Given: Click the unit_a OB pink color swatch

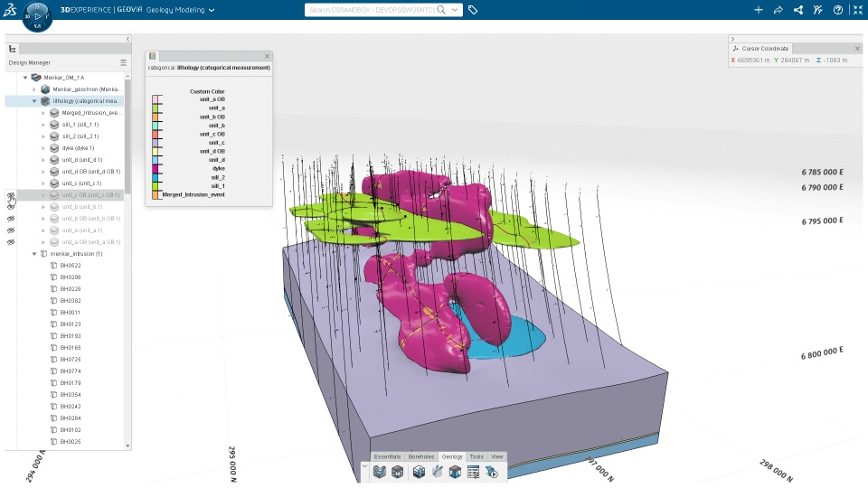Looking at the screenshot, I should pos(156,99).
